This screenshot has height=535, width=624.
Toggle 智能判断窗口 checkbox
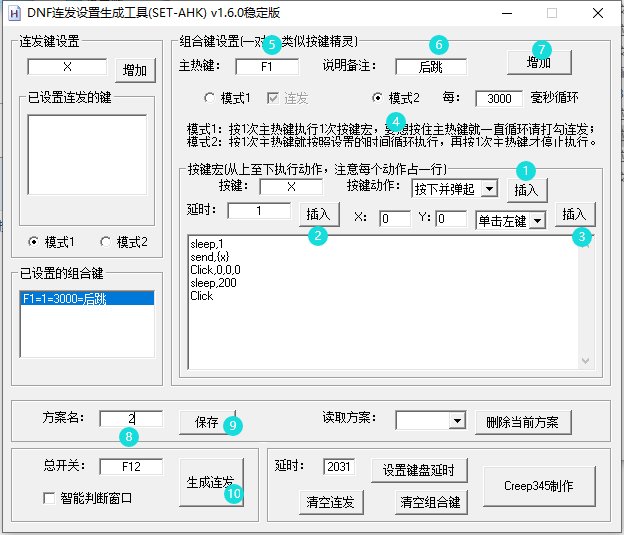pyautogui.click(x=49, y=498)
